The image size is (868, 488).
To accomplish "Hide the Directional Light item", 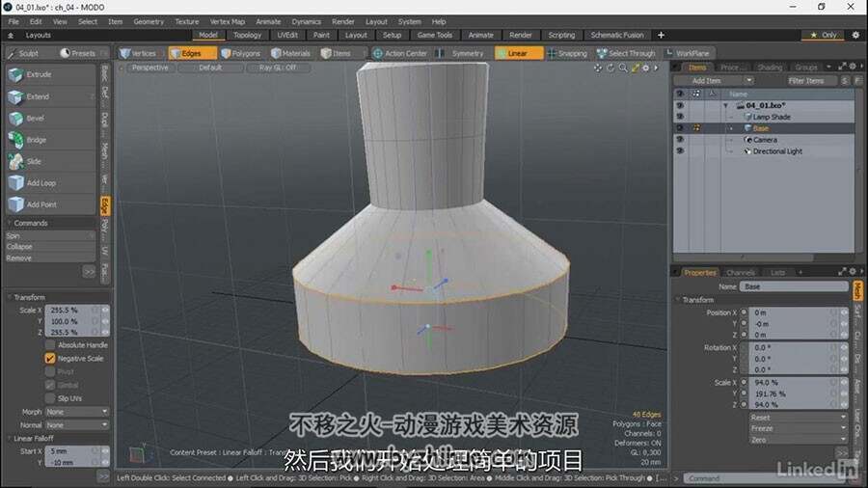I will point(680,151).
